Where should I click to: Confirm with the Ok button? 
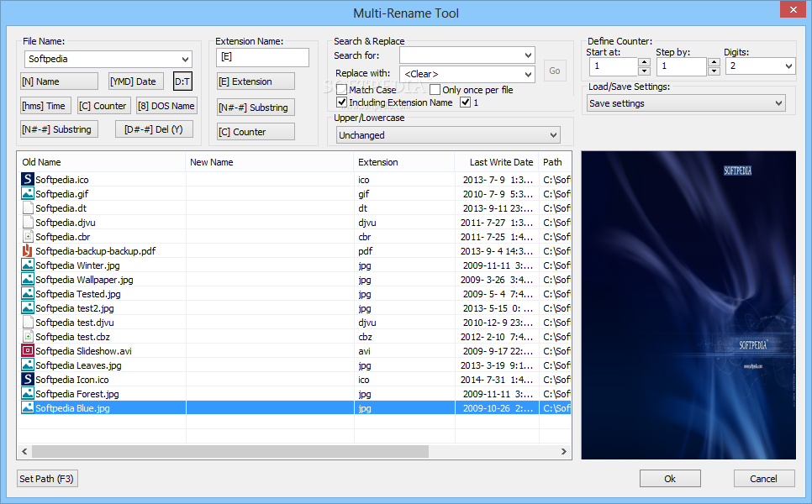670,479
